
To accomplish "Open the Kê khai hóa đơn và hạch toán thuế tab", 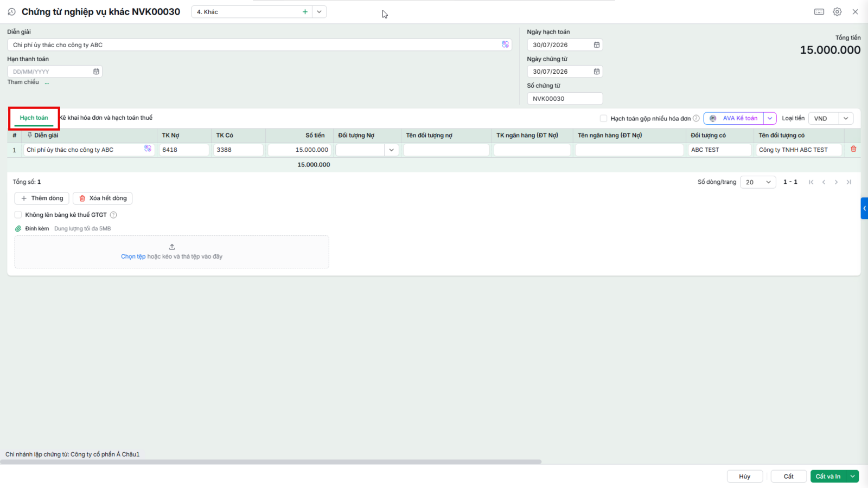I will (106, 118).
